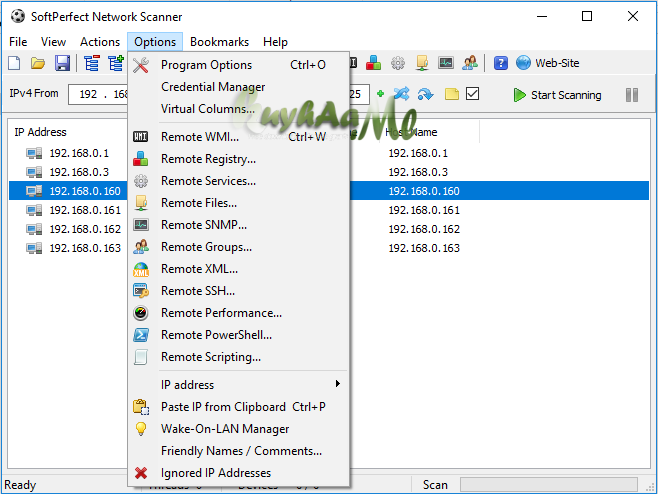Open the Help menu
This screenshot has width=658, height=494.
275,42
